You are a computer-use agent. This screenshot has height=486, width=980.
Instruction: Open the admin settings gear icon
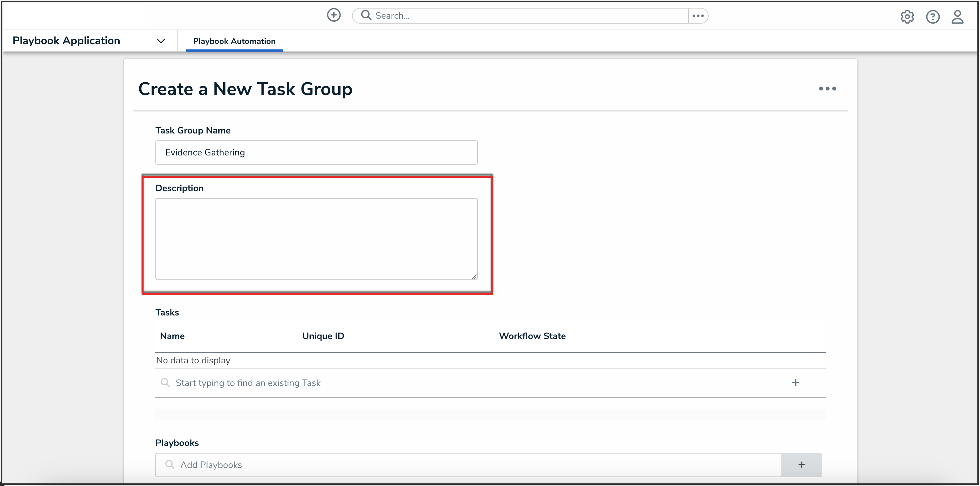click(x=907, y=17)
